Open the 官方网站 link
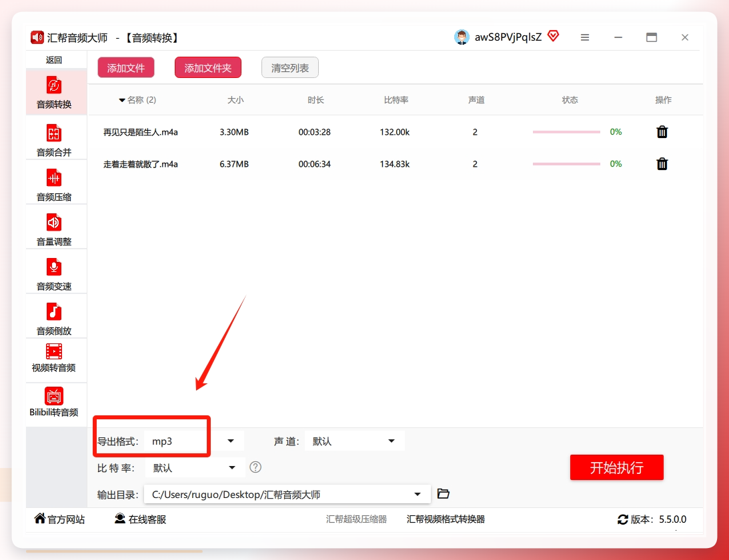Image resolution: width=729 pixels, height=560 pixels. click(66, 519)
